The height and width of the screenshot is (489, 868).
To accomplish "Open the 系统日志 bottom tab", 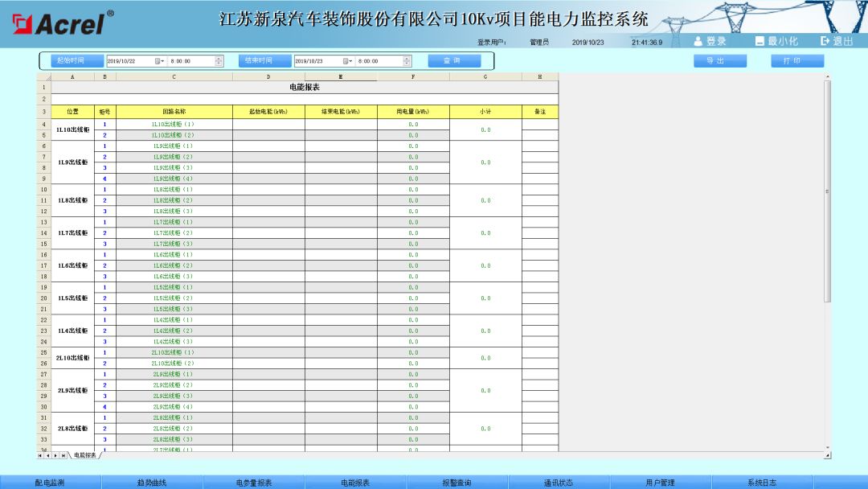I will (762, 483).
